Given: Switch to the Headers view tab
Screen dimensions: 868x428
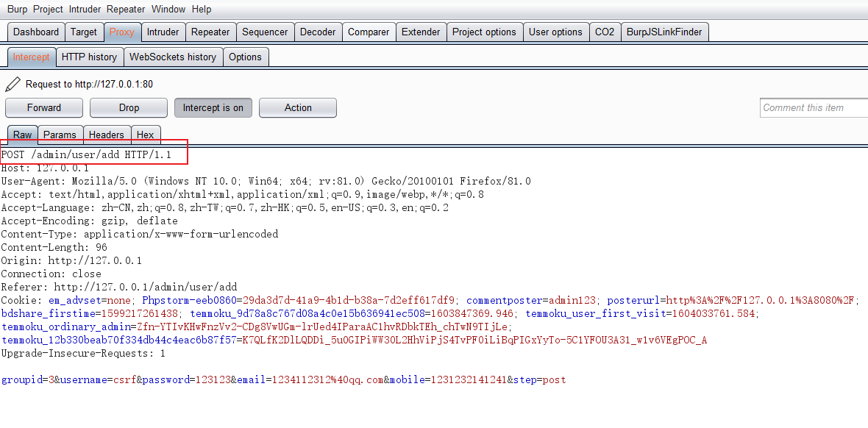Looking at the screenshot, I should point(106,135).
